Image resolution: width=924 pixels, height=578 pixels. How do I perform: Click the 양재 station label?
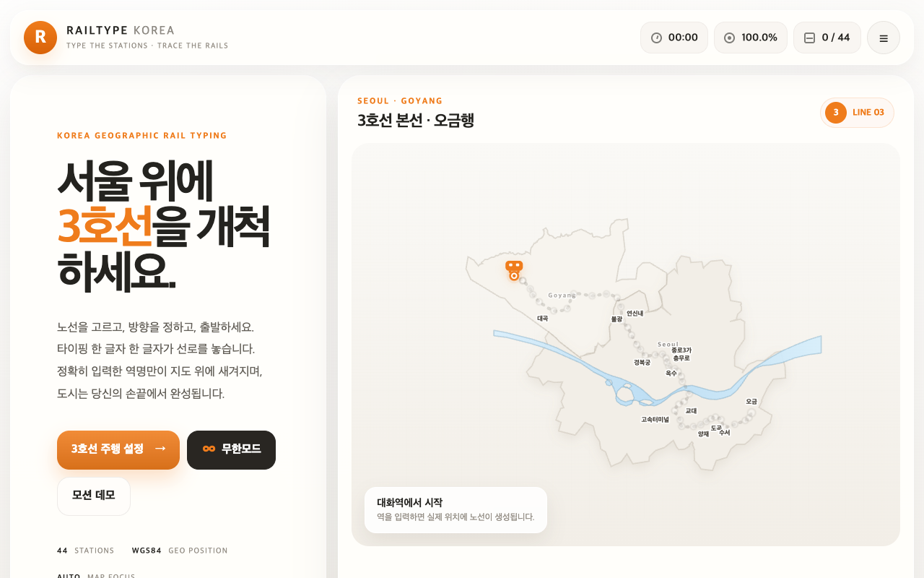pyautogui.click(x=703, y=434)
